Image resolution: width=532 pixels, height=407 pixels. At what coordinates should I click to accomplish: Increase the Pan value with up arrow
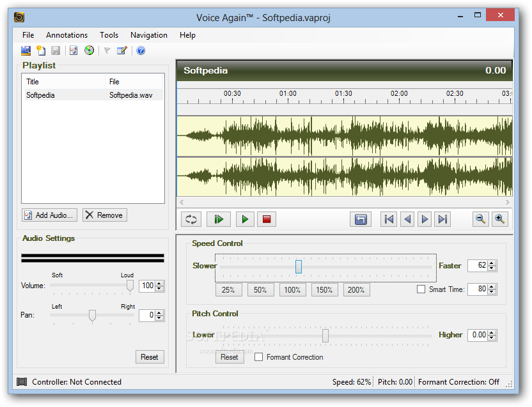[x=159, y=312]
